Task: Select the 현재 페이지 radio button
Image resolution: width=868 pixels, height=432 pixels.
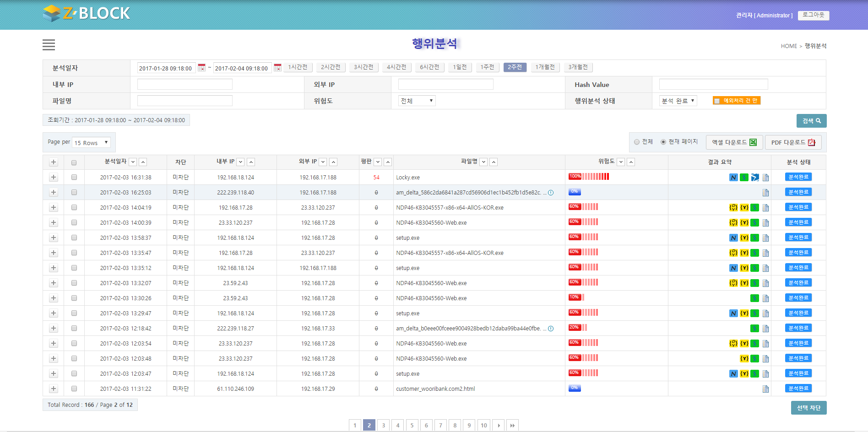Action: tap(663, 142)
